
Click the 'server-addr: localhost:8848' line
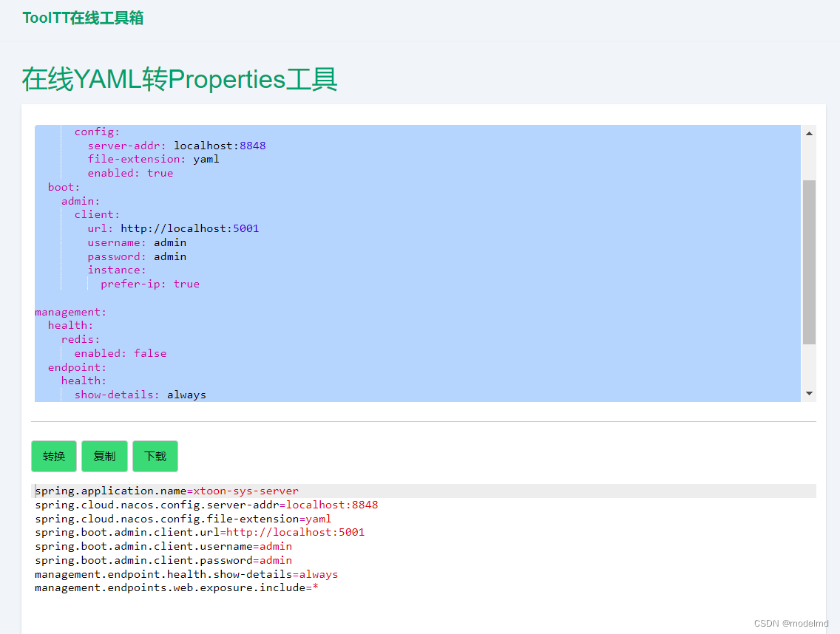pyautogui.click(x=177, y=146)
